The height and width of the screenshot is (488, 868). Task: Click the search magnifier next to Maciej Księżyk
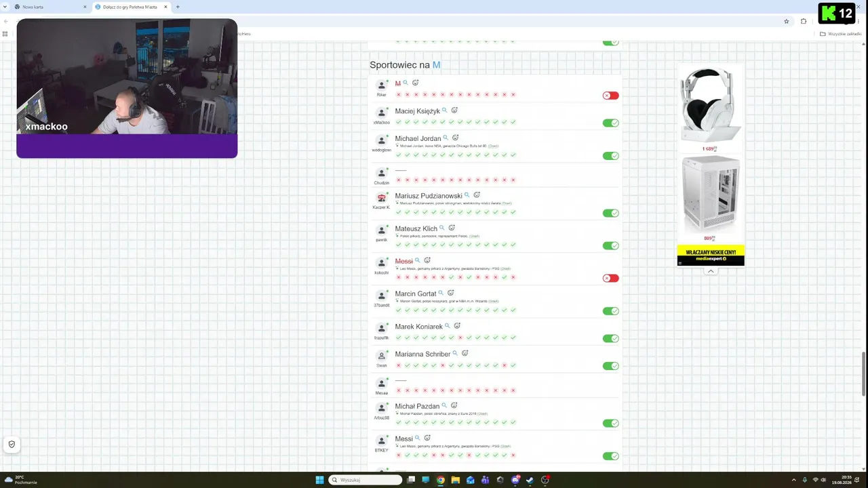point(445,110)
